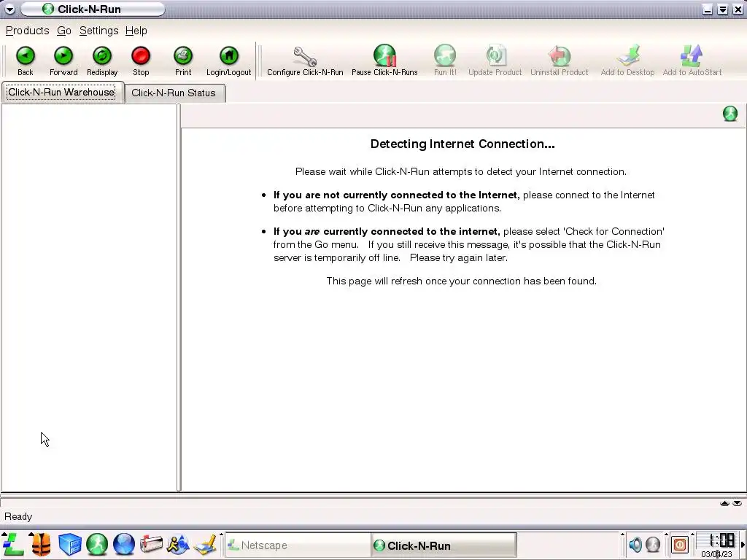
Task: Click the green running-man icon in content header
Action: click(729, 114)
